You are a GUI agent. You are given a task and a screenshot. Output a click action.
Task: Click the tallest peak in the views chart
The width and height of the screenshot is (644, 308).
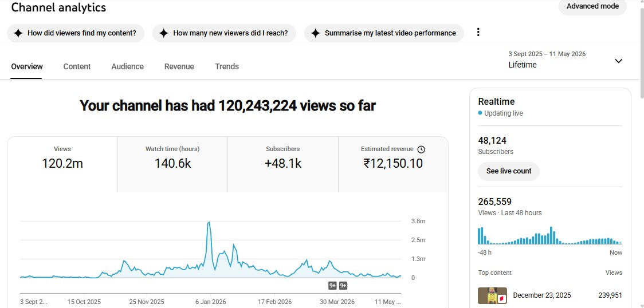pos(209,223)
